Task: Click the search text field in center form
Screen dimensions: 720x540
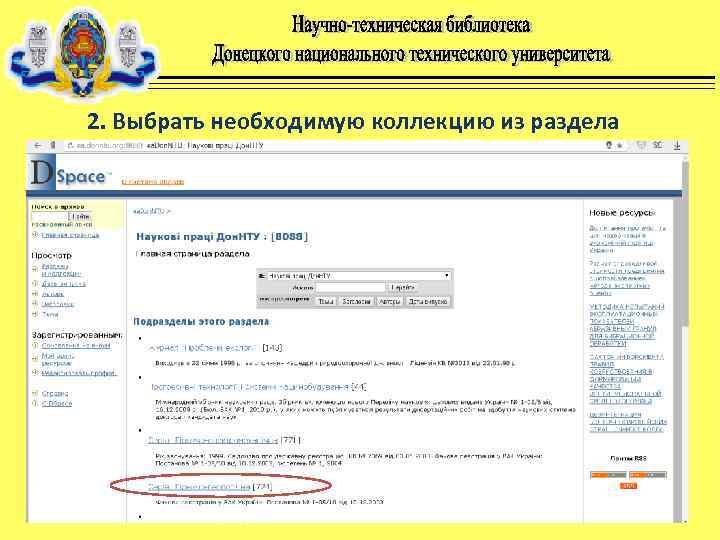Action: (x=350, y=287)
